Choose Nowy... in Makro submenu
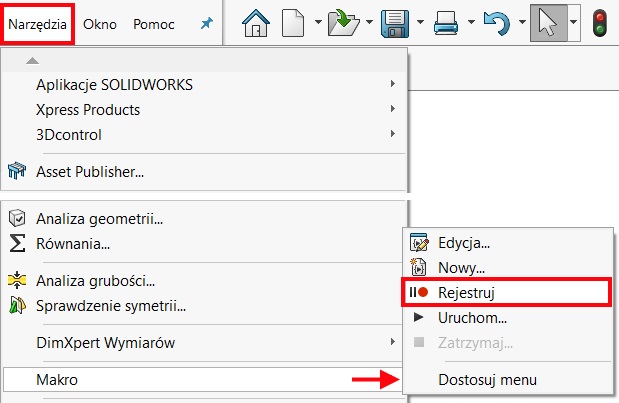619x403 pixels. (508, 268)
